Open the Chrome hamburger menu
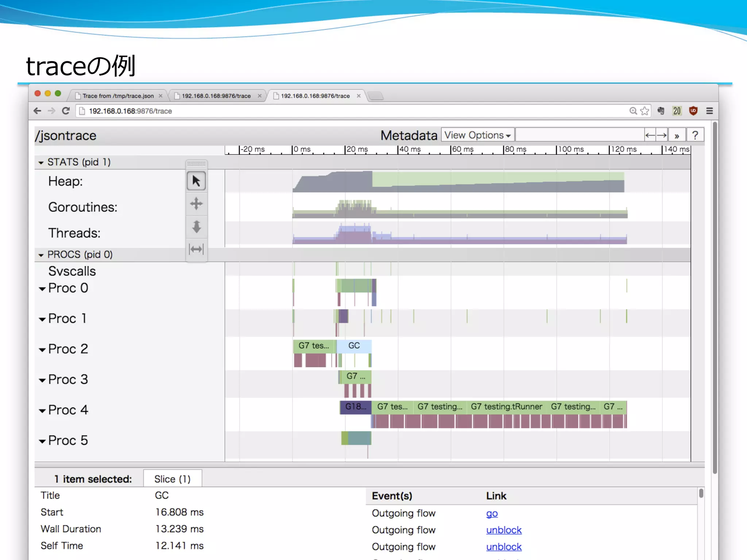 (x=709, y=111)
